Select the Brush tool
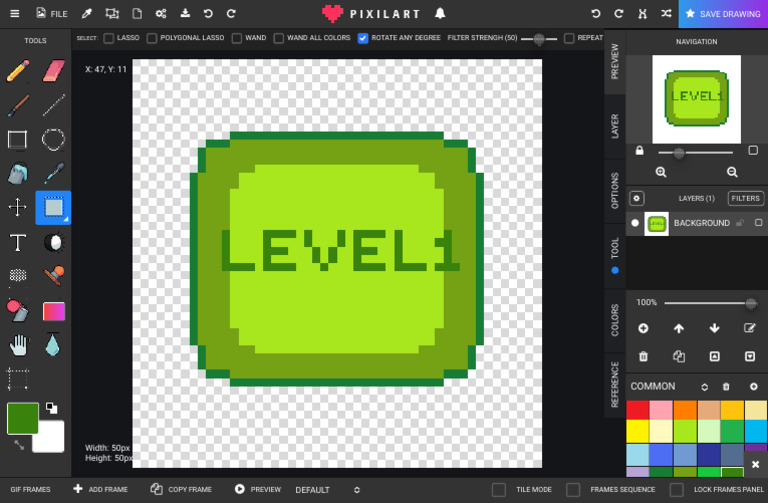The image size is (768, 503). click(18, 105)
